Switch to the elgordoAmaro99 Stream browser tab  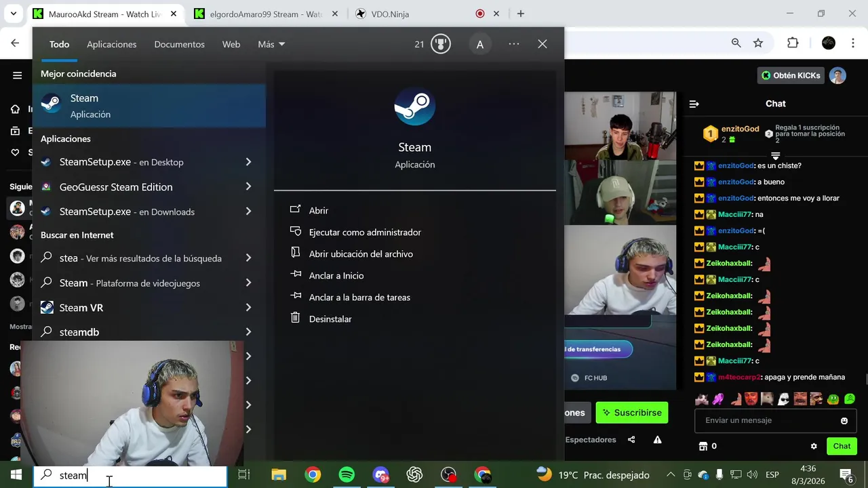point(265,14)
